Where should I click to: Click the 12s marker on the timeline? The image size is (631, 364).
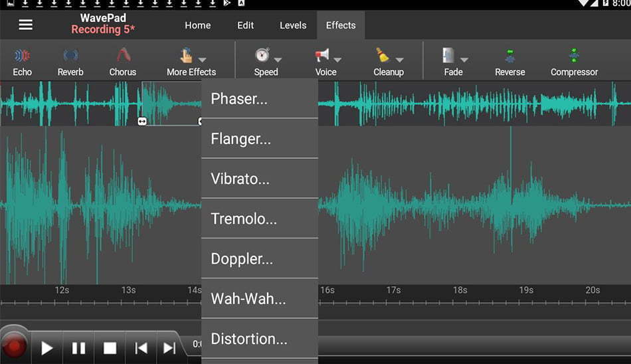pyautogui.click(x=62, y=290)
